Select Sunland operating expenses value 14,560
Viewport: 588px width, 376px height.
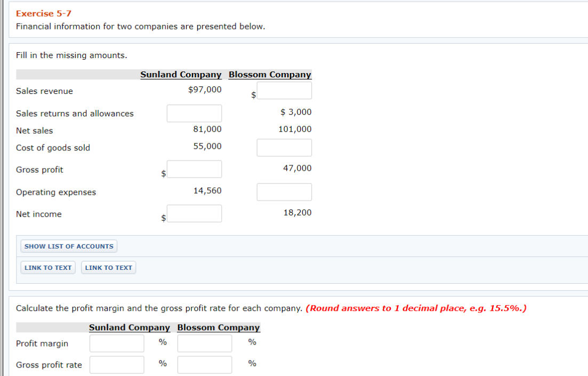207,190
